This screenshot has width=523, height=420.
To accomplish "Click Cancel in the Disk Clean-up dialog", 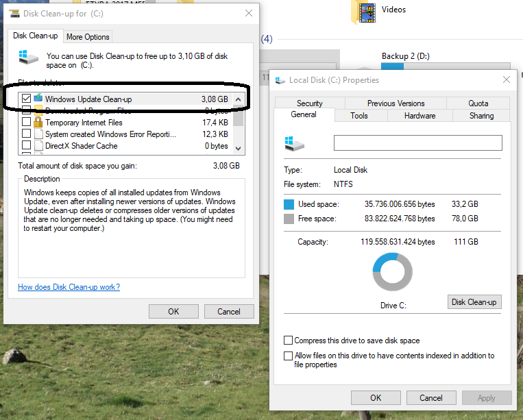I will pos(229,311).
